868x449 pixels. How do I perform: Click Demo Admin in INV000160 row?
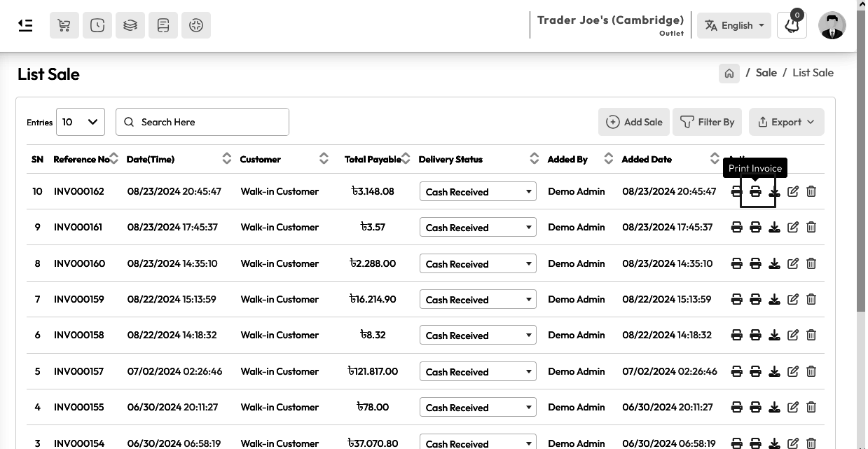(576, 263)
